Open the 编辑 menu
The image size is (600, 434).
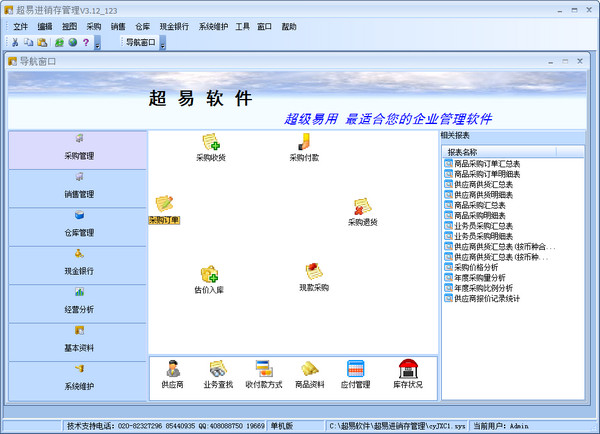click(x=45, y=26)
